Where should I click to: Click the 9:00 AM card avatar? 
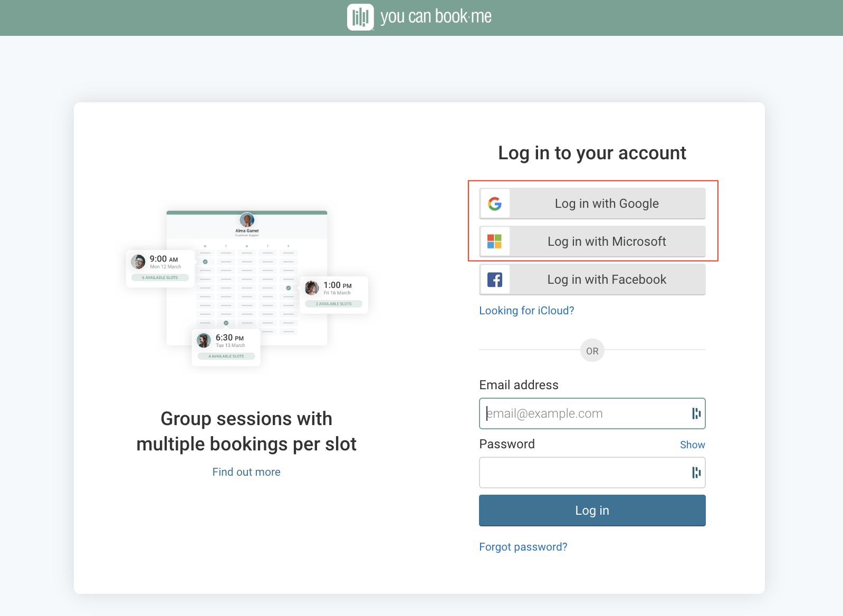(138, 262)
